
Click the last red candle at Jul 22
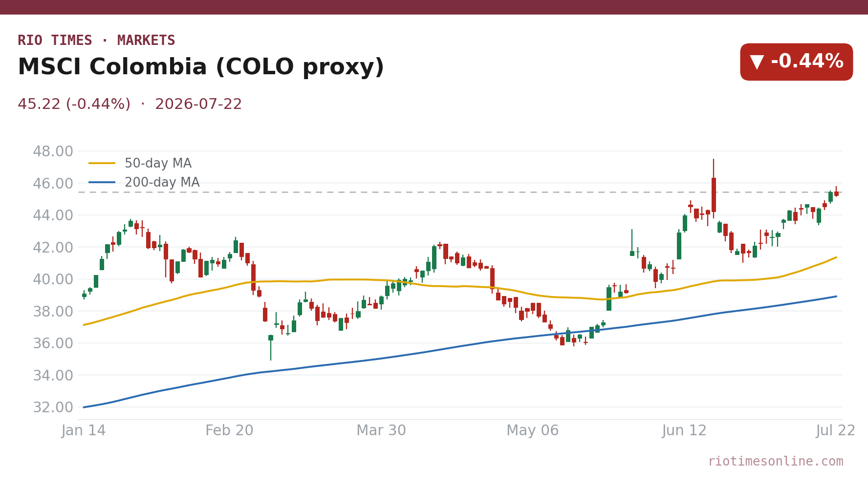click(x=836, y=192)
